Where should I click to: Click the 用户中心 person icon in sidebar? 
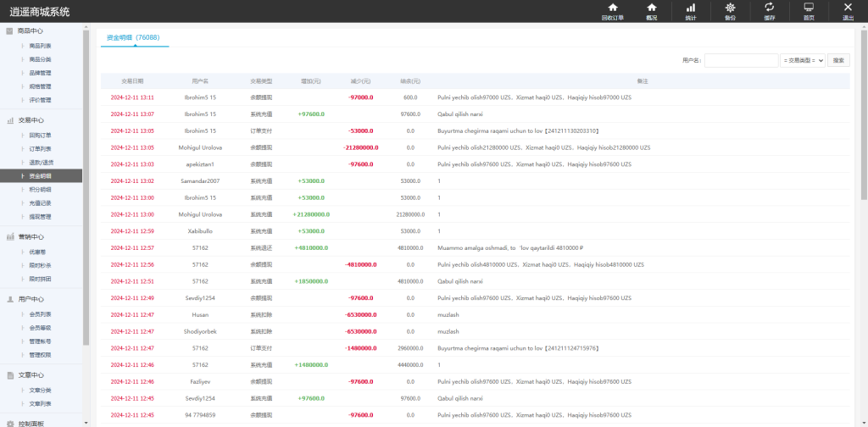[x=8, y=299]
